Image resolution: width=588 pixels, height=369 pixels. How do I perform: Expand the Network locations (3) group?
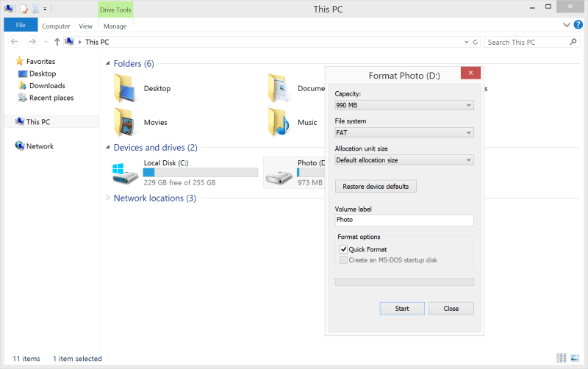coord(107,198)
